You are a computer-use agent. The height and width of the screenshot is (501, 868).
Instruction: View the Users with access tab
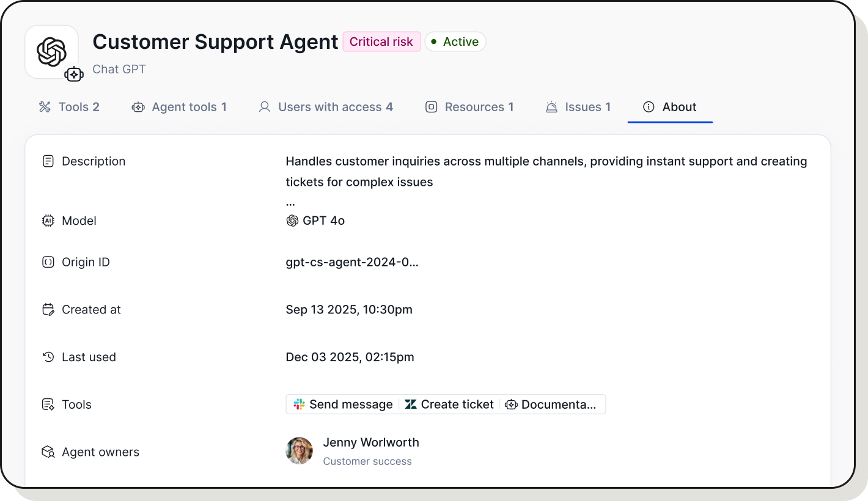[x=326, y=107]
